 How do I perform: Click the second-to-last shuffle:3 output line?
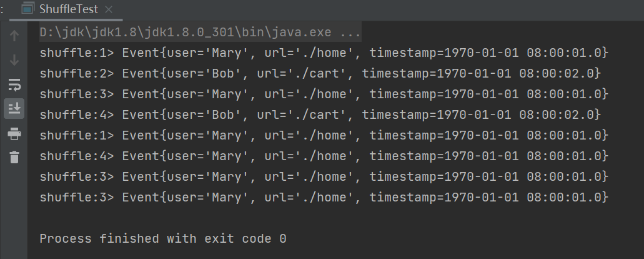[323, 176]
